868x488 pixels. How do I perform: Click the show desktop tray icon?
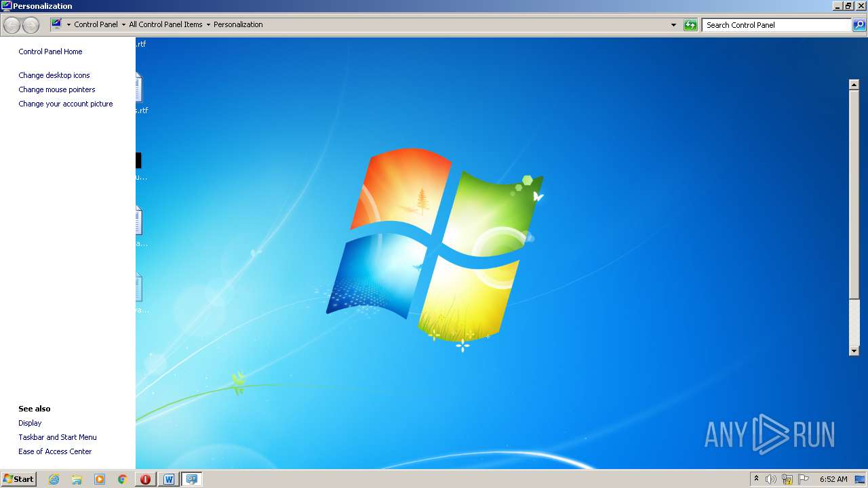click(x=860, y=479)
